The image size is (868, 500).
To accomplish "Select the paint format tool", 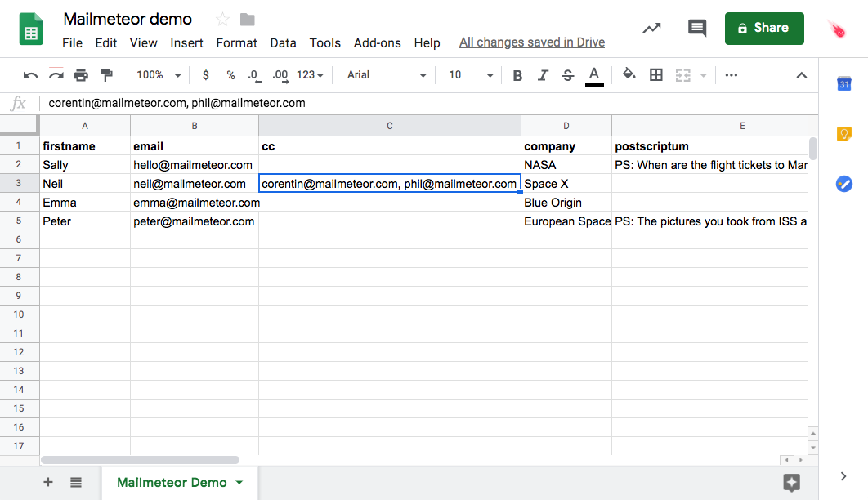I will 105,75.
